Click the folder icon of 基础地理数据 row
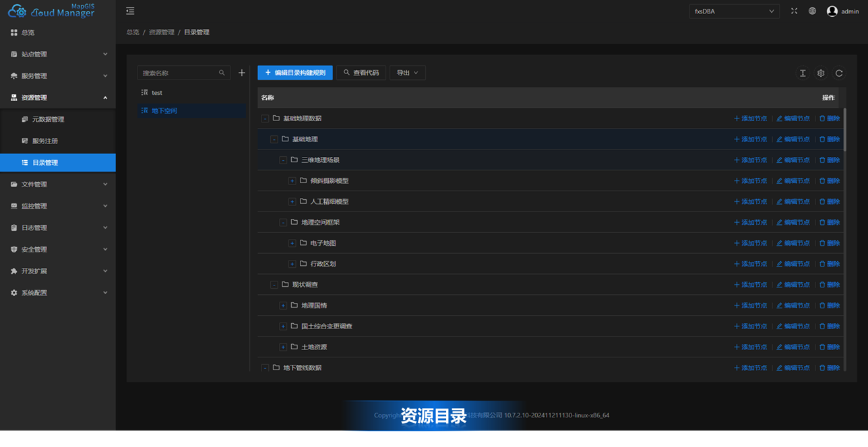The width and height of the screenshot is (868, 447). click(x=276, y=118)
